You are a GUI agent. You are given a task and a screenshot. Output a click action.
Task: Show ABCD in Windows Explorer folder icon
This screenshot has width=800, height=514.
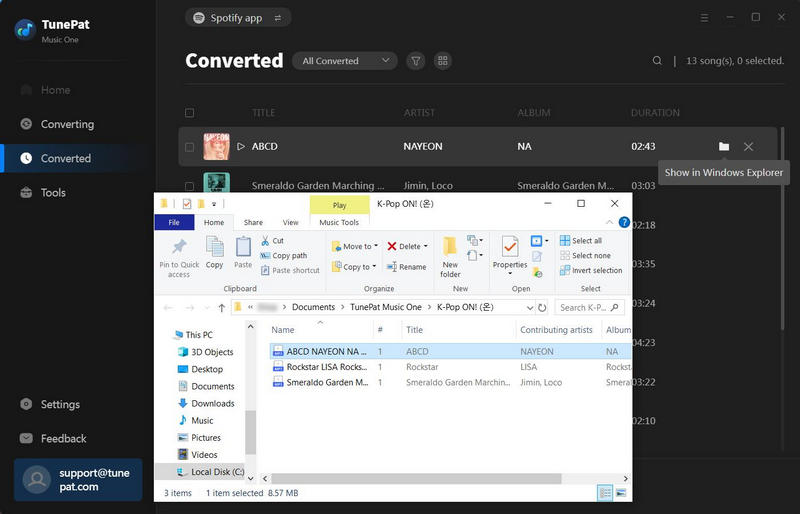(724, 147)
